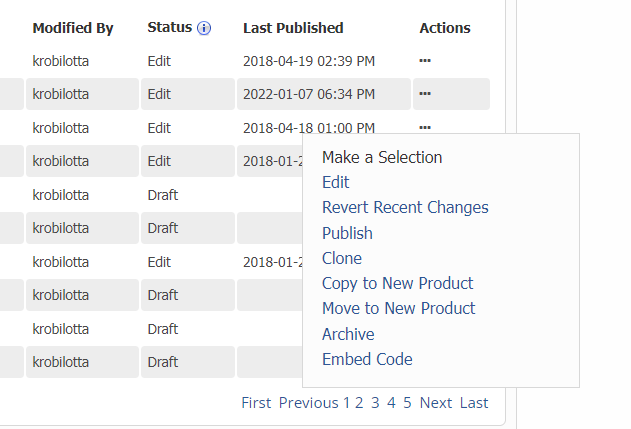The width and height of the screenshot is (631, 429).
Task: Click Make a Selection menu header
Action: [x=382, y=157]
